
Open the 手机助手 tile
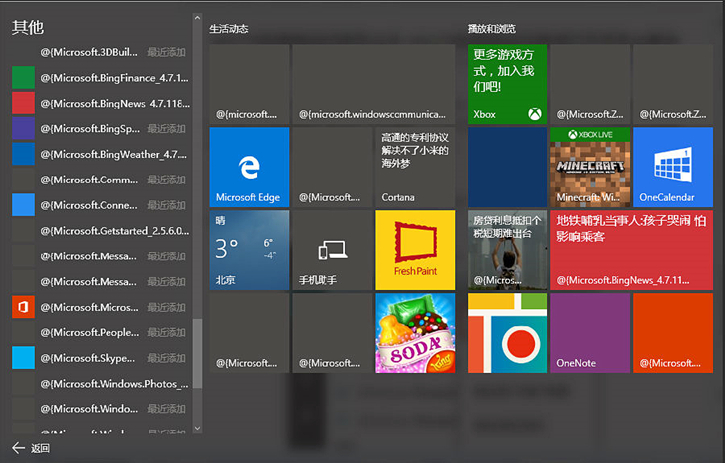[x=332, y=249]
